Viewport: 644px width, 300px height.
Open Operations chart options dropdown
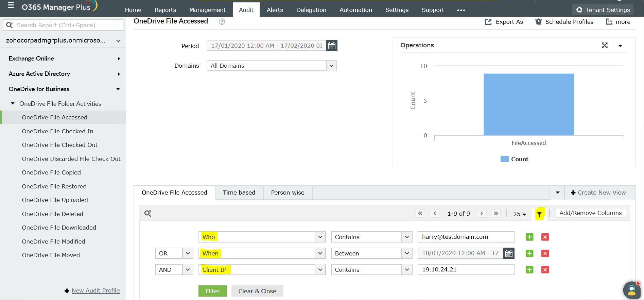coord(620,46)
